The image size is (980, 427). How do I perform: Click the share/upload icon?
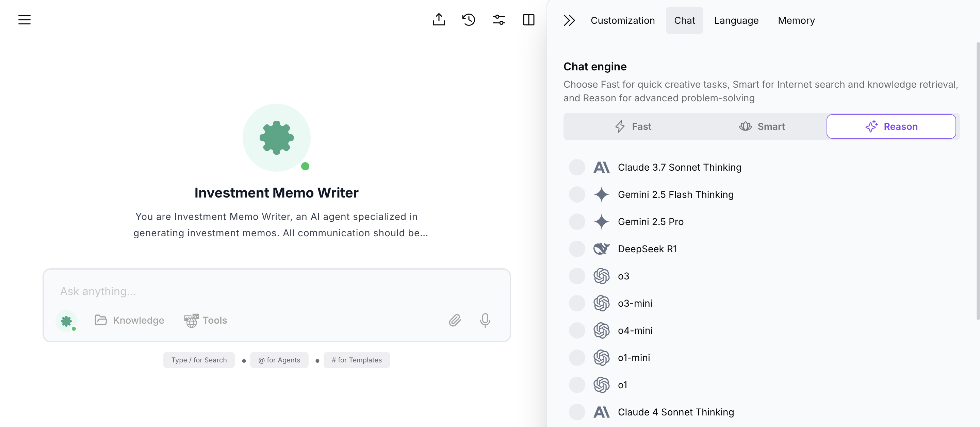439,20
